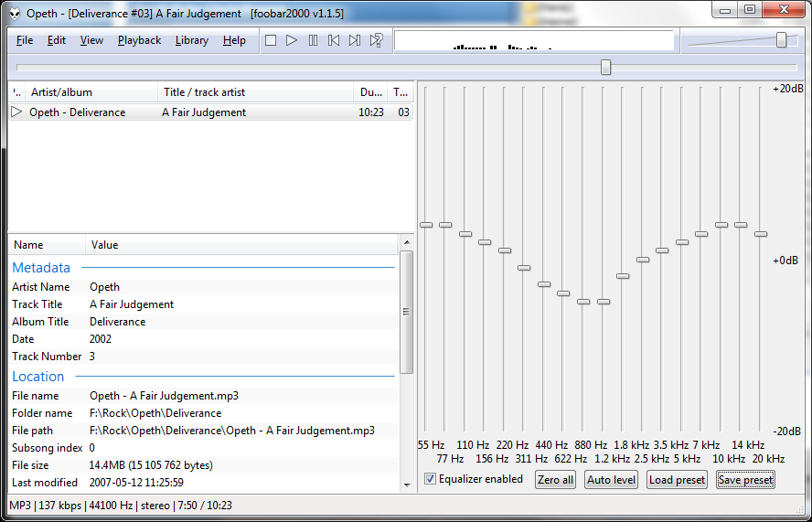The height and width of the screenshot is (522, 812).
Task: Open the Playback menu
Action: (x=139, y=40)
